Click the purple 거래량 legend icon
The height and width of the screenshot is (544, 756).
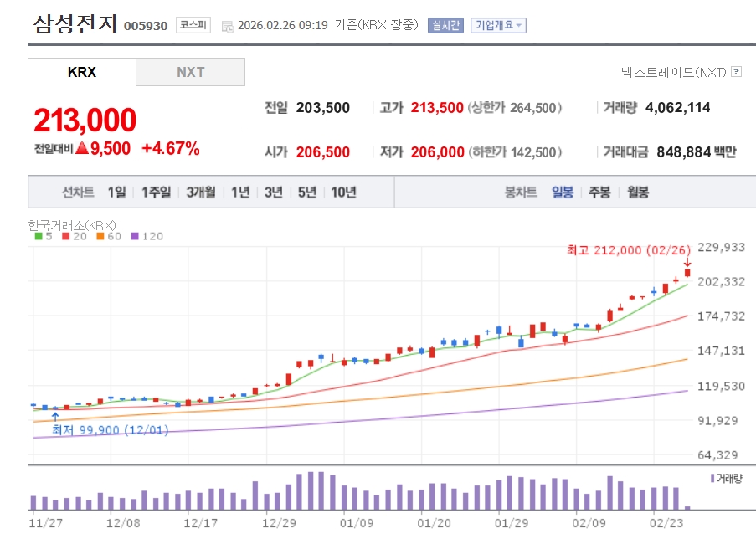[712, 478]
